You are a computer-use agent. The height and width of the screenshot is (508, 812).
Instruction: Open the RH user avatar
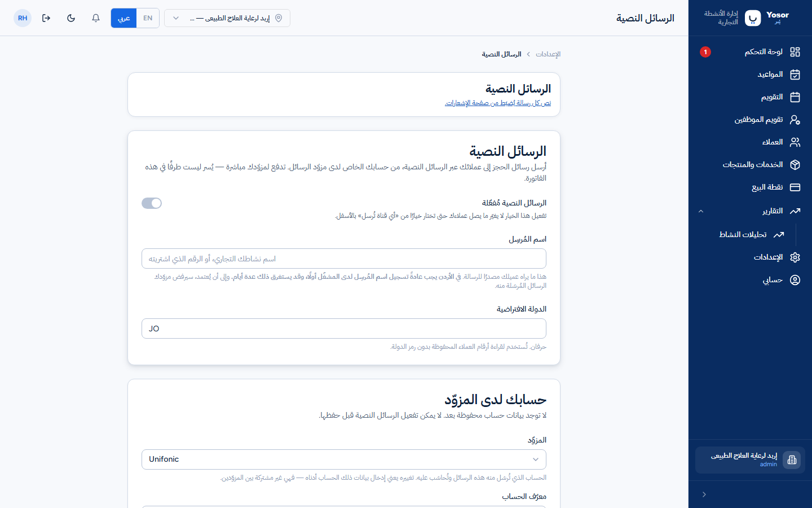(x=23, y=18)
